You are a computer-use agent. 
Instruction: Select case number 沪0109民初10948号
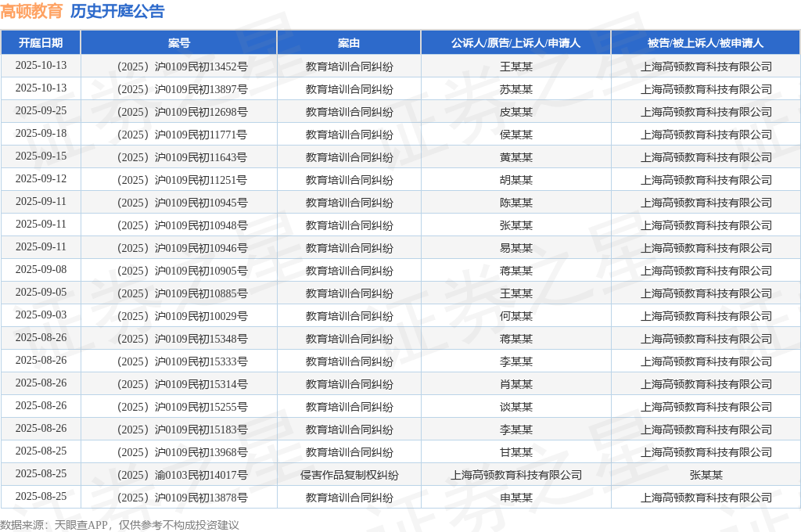pos(201,225)
